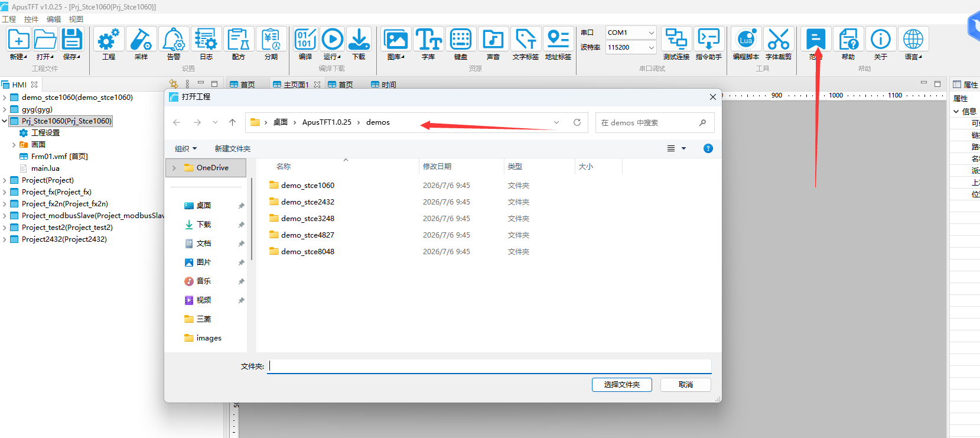Click the 下载 download icon
This screenshot has height=438, width=980.
coord(359,40)
